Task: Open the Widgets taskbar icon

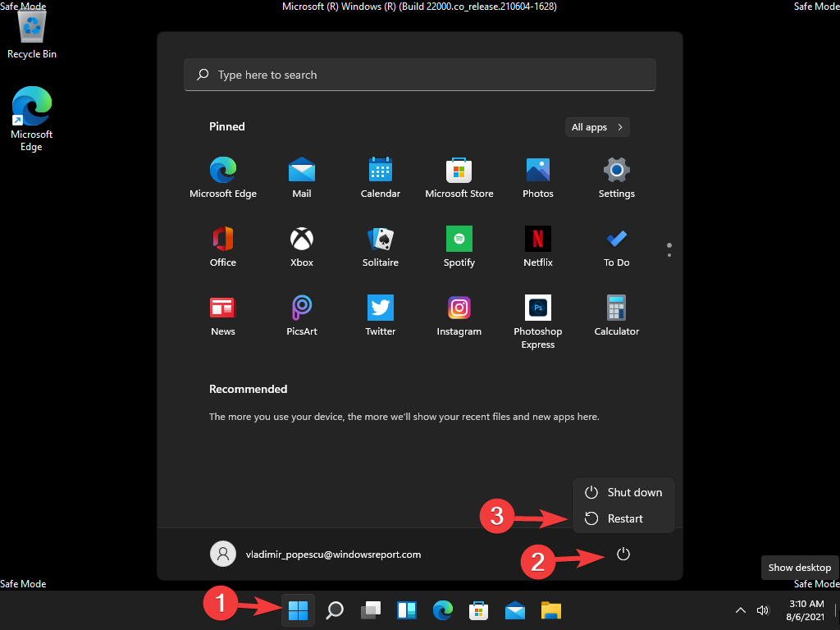Action: [407, 609]
